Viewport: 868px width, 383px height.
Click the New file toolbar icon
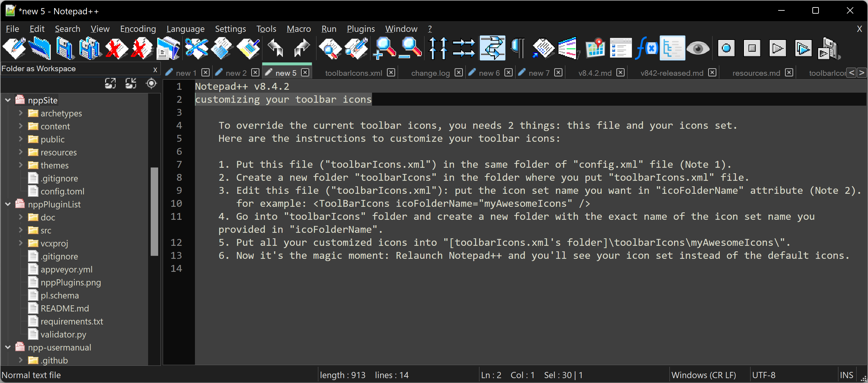(x=14, y=49)
